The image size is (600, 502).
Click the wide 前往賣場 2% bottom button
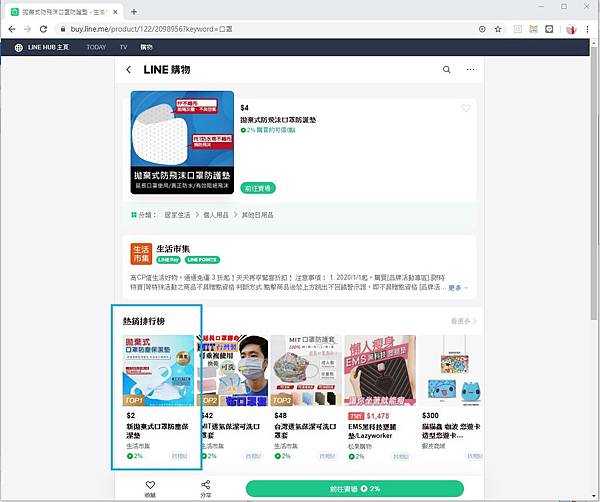pyautogui.click(x=355, y=489)
